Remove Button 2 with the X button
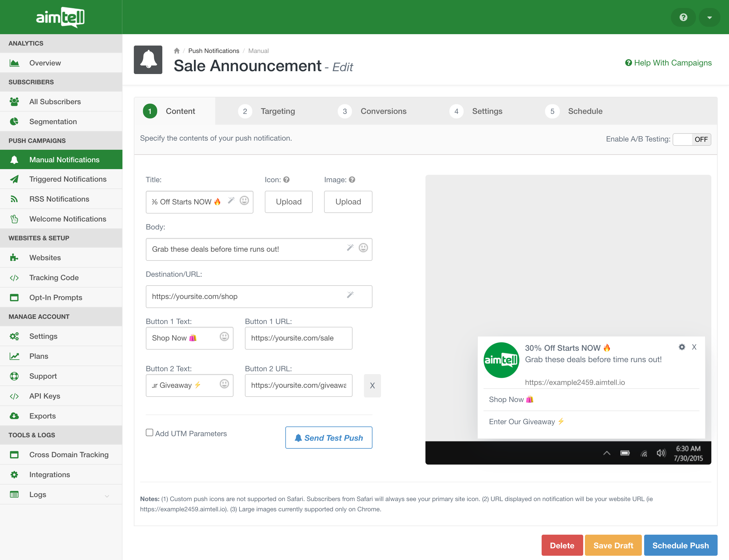The image size is (729, 560). tap(372, 386)
